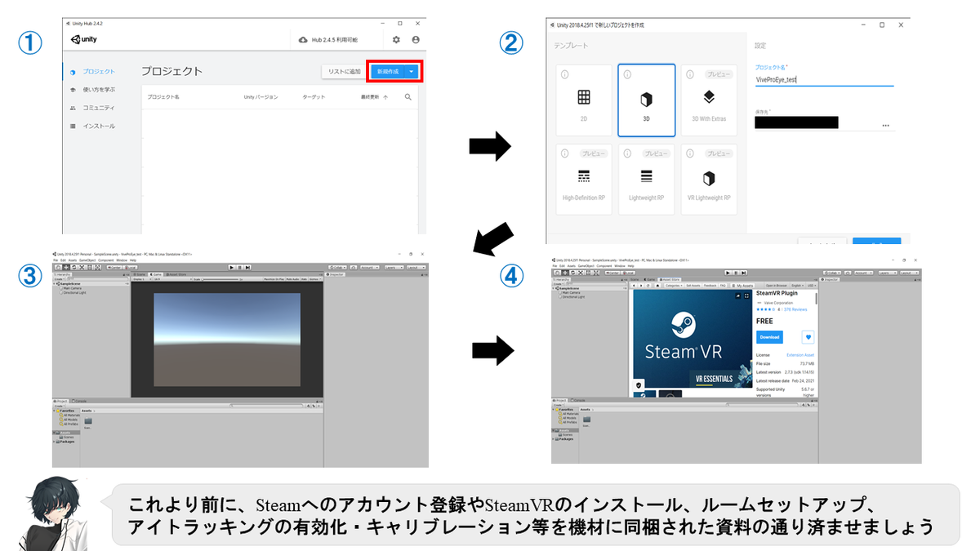Toggle Local handle mode in Game view editor
The width and height of the screenshot is (980, 551).
pyautogui.click(x=131, y=268)
